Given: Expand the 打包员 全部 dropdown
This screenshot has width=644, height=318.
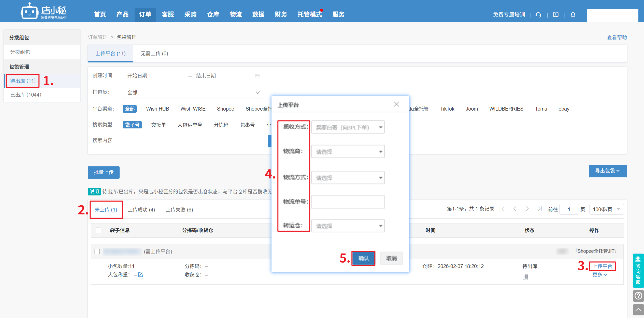Looking at the screenshot, I should pos(193,93).
